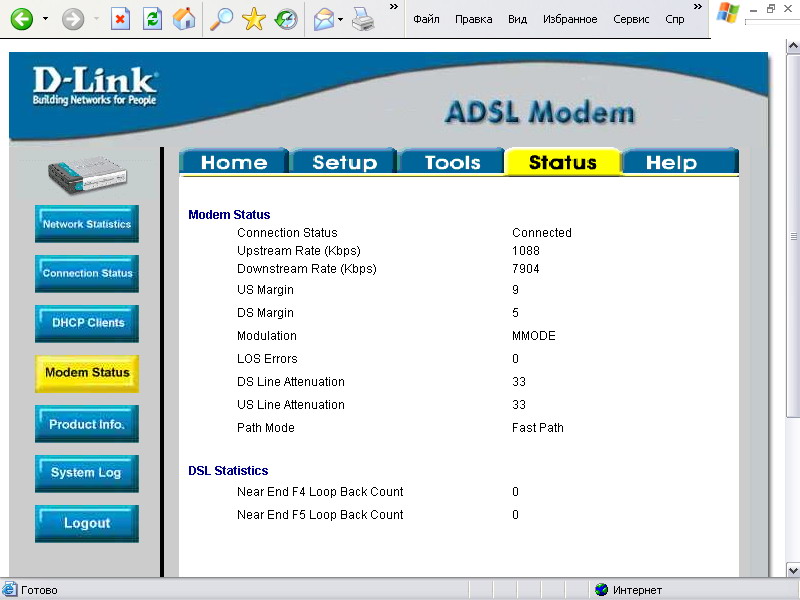
Task: Switch to the Home tab
Action: [234, 162]
